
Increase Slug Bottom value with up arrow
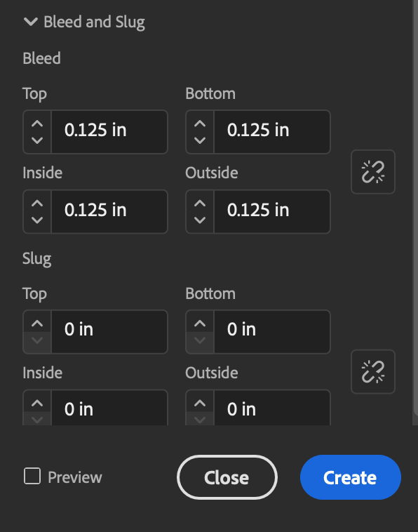point(200,324)
